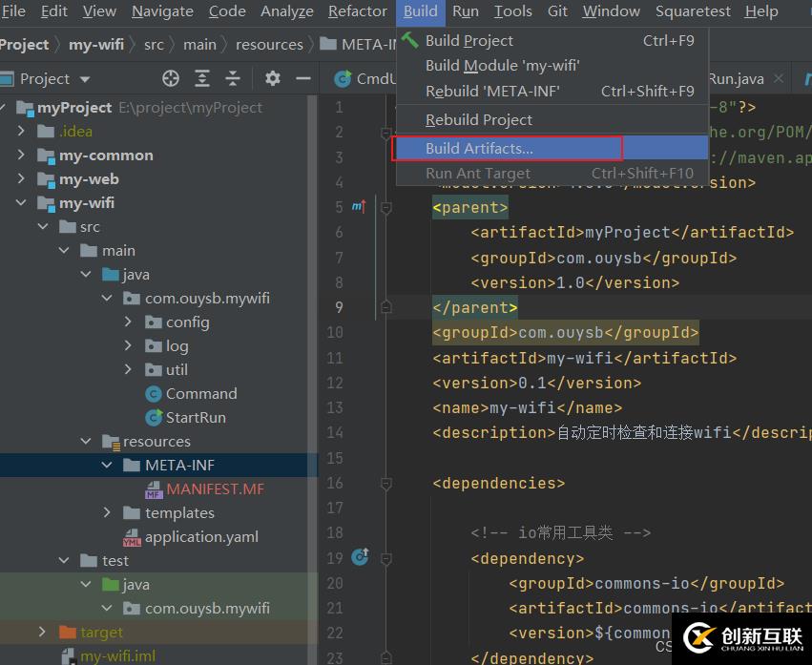Viewport: 812px width, 665px height.
Task: Click the hammer icon beside Build Project
Action: (x=410, y=40)
